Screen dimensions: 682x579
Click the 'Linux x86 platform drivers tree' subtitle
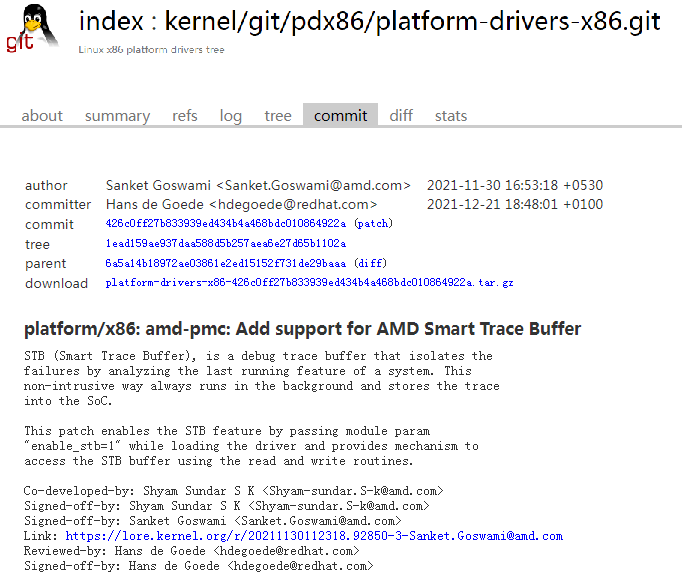click(151, 50)
